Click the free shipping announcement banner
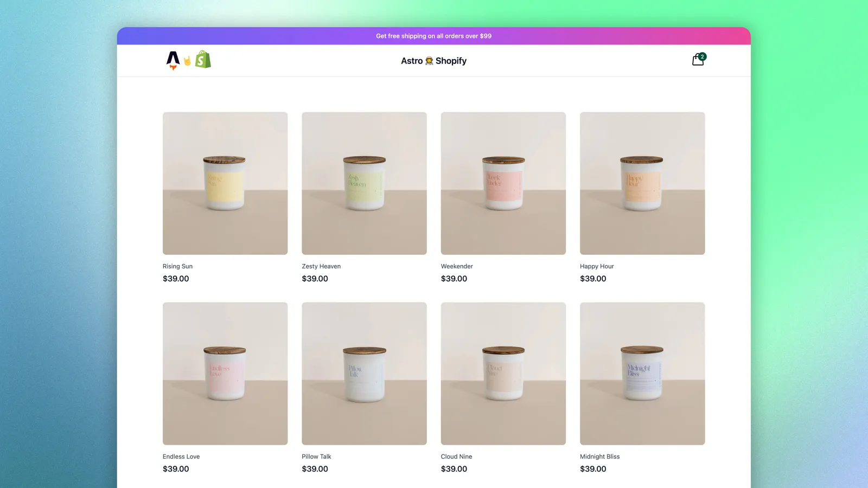Screen dimensions: 868x488 click(434, 36)
